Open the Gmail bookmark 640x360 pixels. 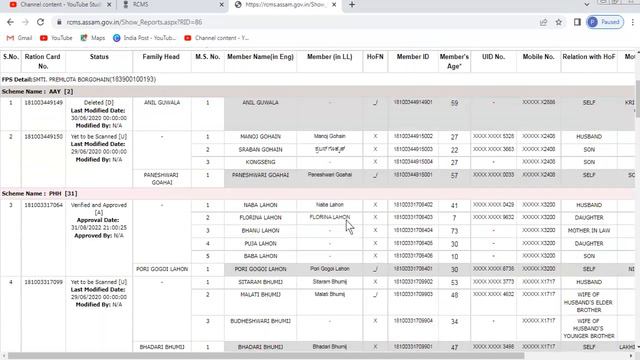[19, 38]
